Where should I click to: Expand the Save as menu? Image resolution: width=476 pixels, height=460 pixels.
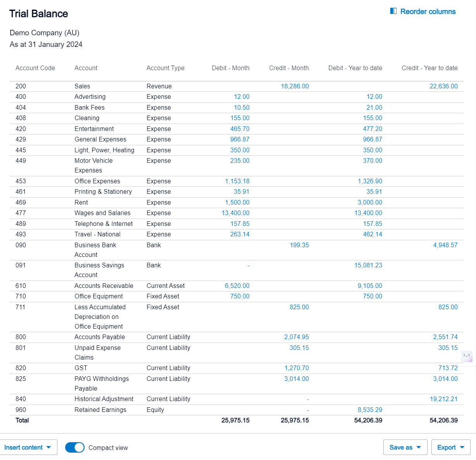coord(405,448)
